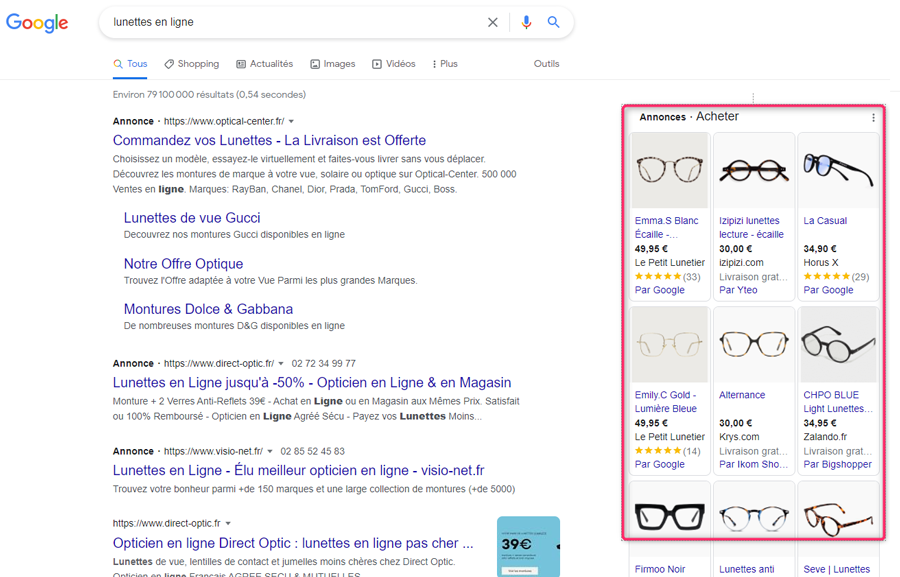Open 'Montures Dolce & Gabbana' sitelink

[x=208, y=309]
